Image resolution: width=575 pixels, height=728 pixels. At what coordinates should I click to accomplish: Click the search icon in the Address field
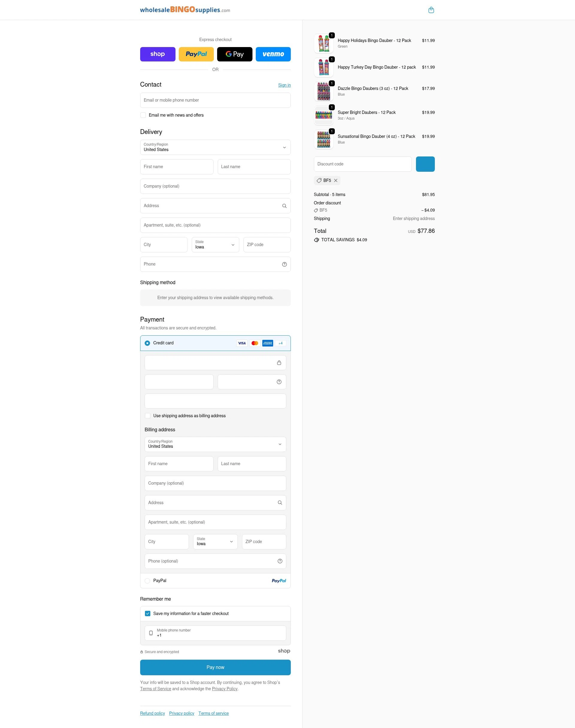click(284, 206)
